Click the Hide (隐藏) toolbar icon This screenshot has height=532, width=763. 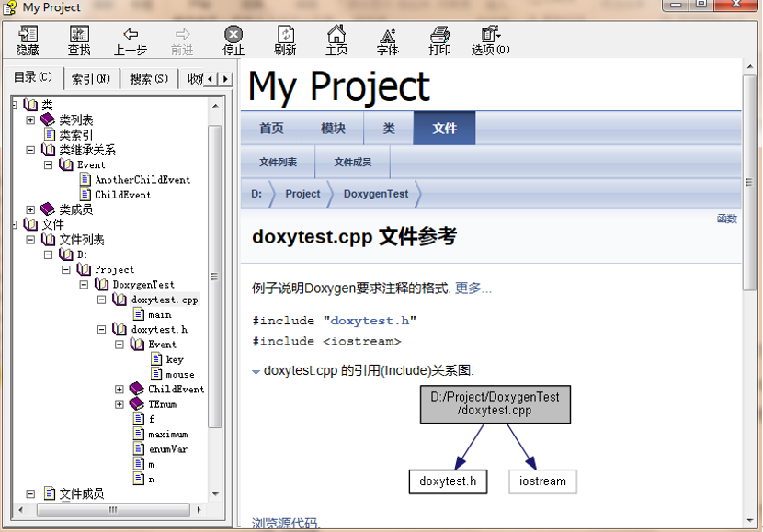(x=28, y=35)
